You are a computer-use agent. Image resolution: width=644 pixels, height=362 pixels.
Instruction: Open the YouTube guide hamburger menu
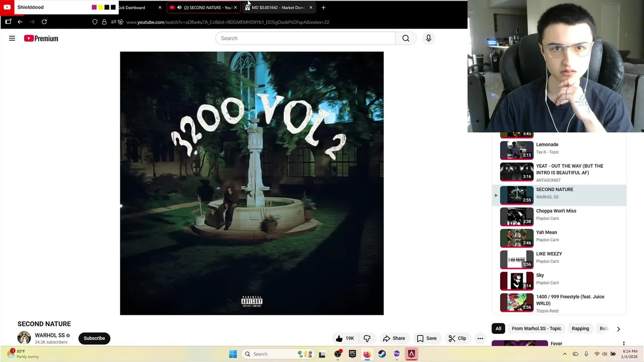[x=12, y=38]
